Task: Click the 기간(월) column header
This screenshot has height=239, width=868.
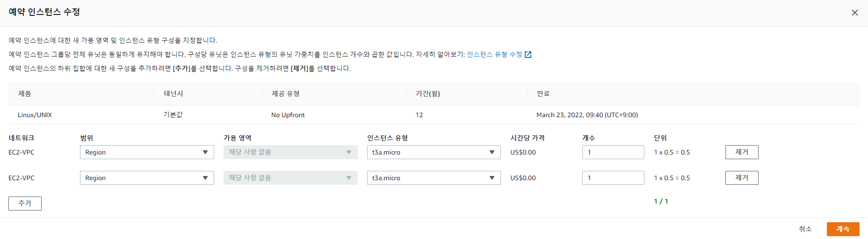Action: (x=428, y=94)
